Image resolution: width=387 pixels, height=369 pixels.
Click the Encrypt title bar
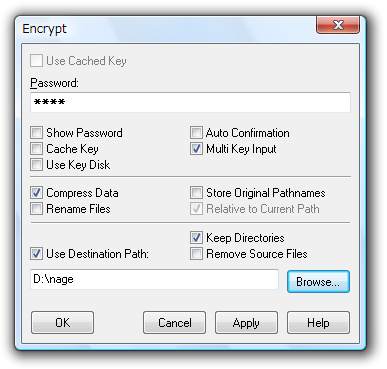[167, 29]
